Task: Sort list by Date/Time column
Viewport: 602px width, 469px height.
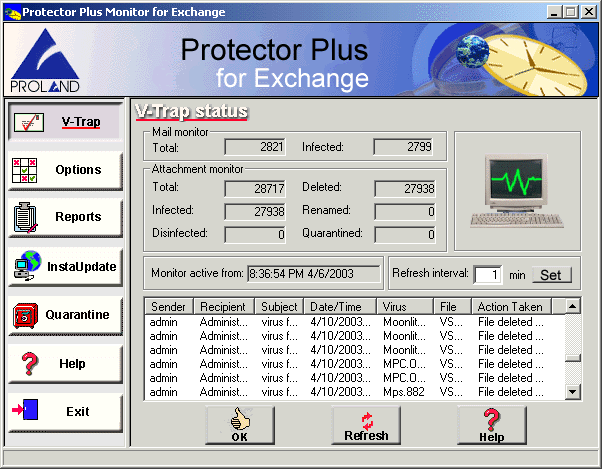Action: coord(340,307)
